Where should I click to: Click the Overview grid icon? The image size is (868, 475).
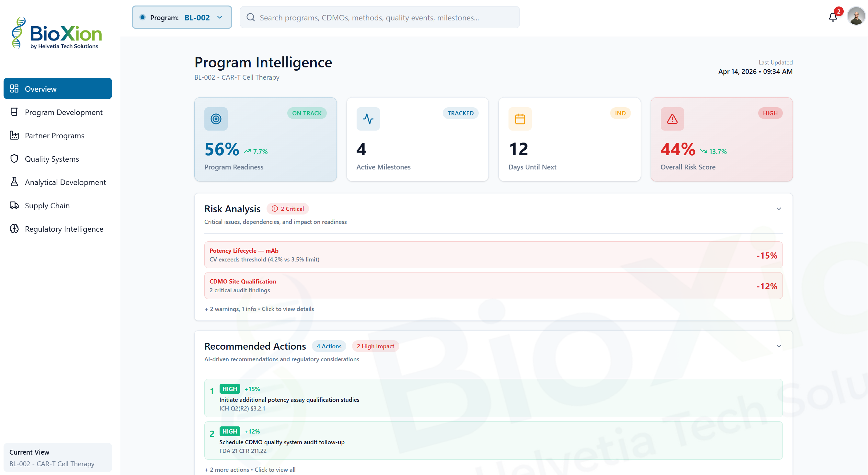point(14,89)
